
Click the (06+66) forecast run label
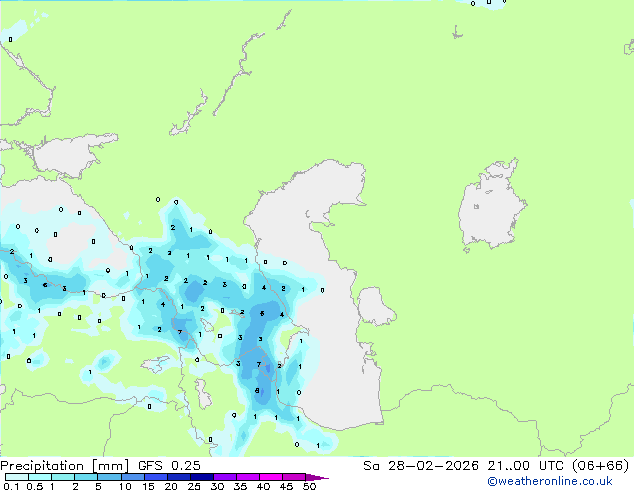pos(600,466)
